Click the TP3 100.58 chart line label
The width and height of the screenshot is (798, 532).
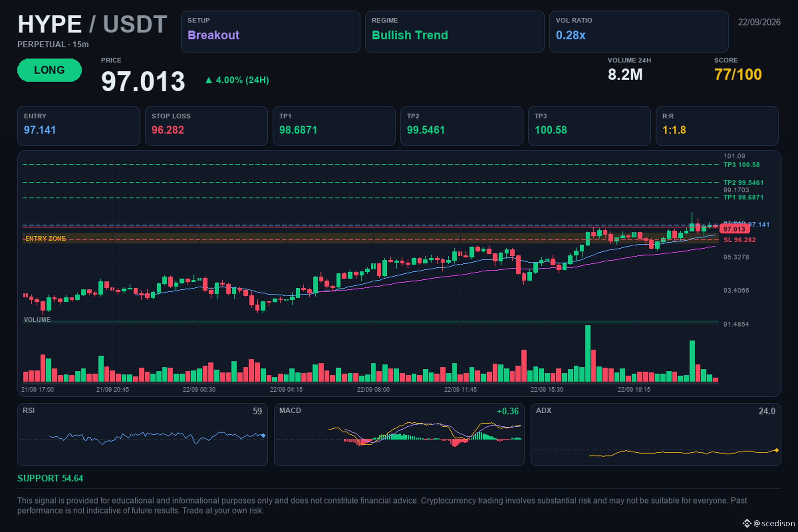(x=741, y=165)
